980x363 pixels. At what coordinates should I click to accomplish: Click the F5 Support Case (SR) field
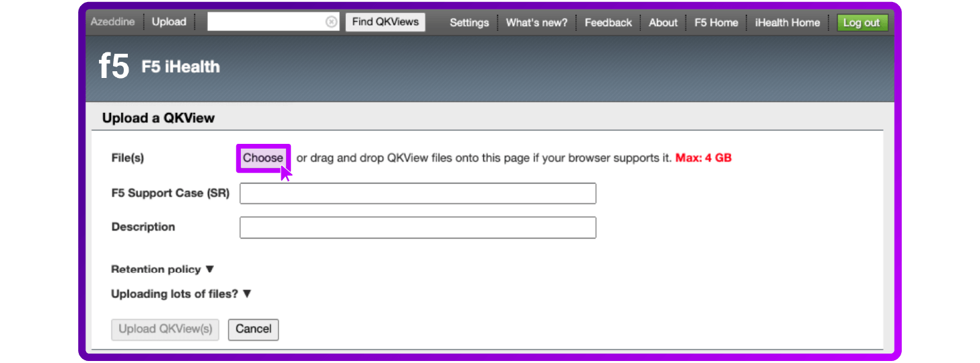418,194
